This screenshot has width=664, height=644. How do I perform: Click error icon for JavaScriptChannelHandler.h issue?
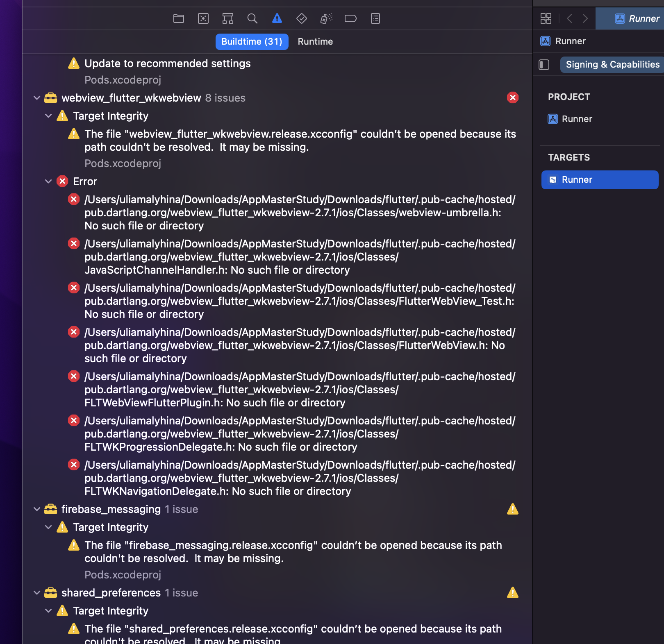[x=74, y=243]
